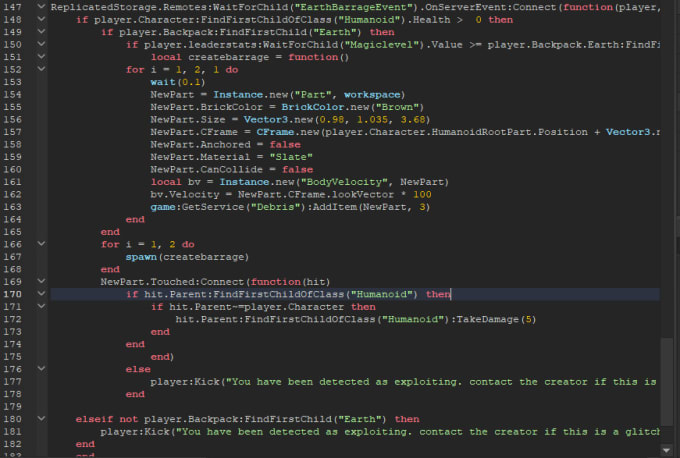Fold the else block at line 176
The image size is (680, 458).
(x=41, y=369)
